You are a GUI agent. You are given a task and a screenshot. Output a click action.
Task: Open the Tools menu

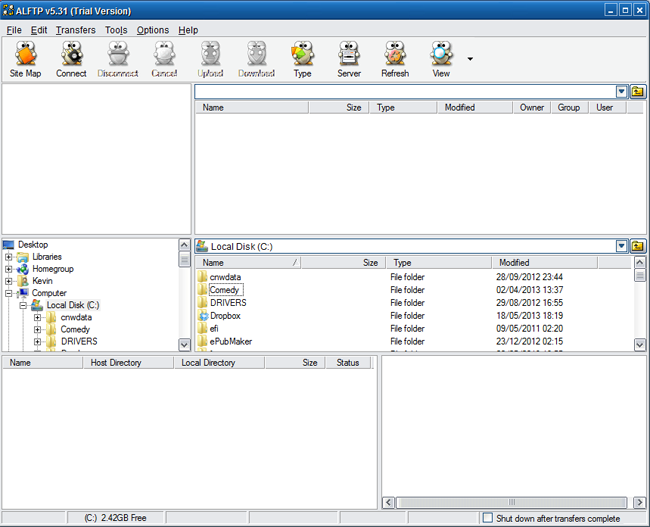(116, 30)
